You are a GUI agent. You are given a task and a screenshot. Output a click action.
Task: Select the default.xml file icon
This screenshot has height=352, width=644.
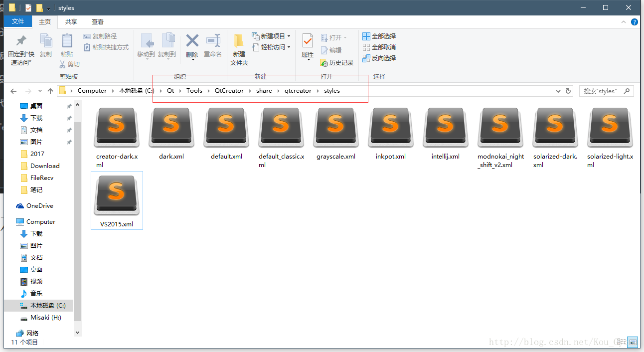(226, 127)
